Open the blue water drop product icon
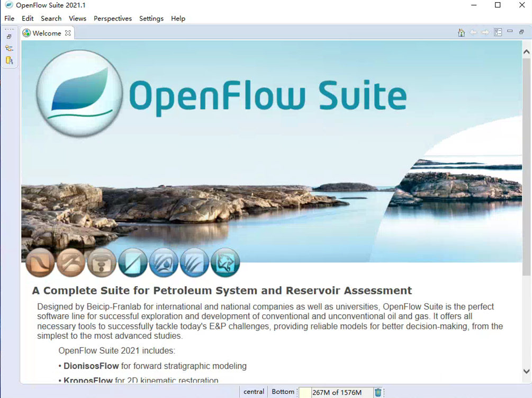Image resolution: width=532 pixels, height=398 pixels. coord(164,262)
